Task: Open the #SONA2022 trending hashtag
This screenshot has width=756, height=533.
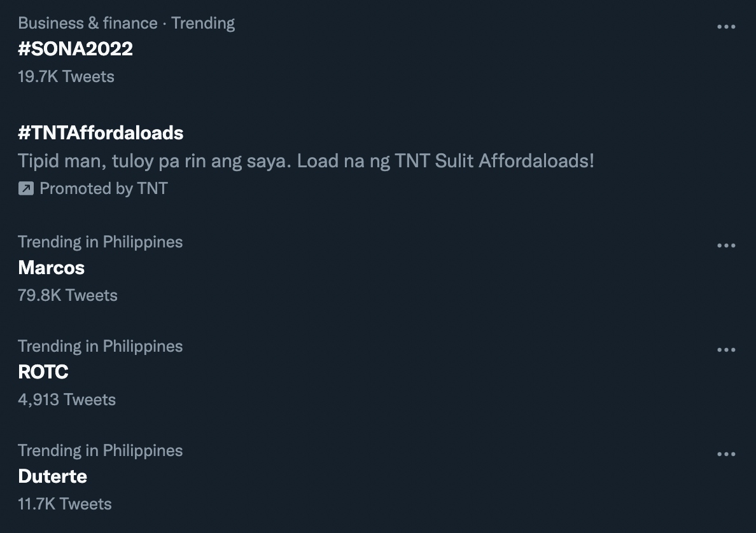Action: [x=75, y=49]
